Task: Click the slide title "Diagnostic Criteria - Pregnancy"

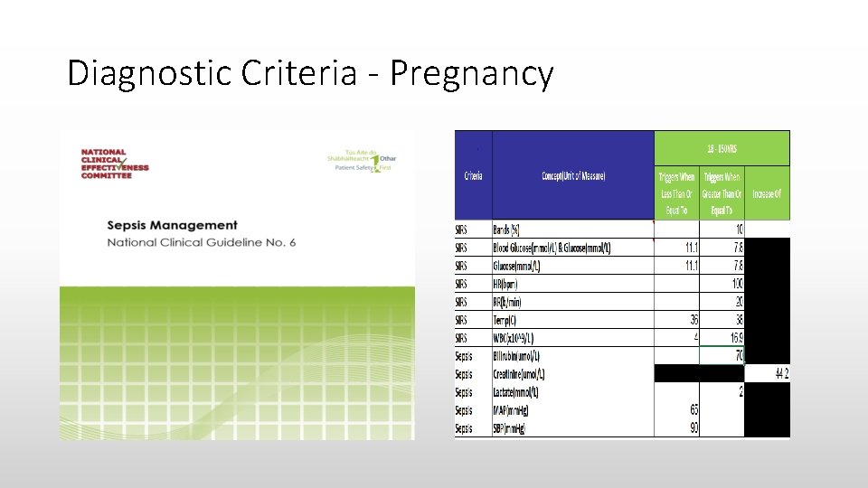Action: pyautogui.click(x=310, y=73)
